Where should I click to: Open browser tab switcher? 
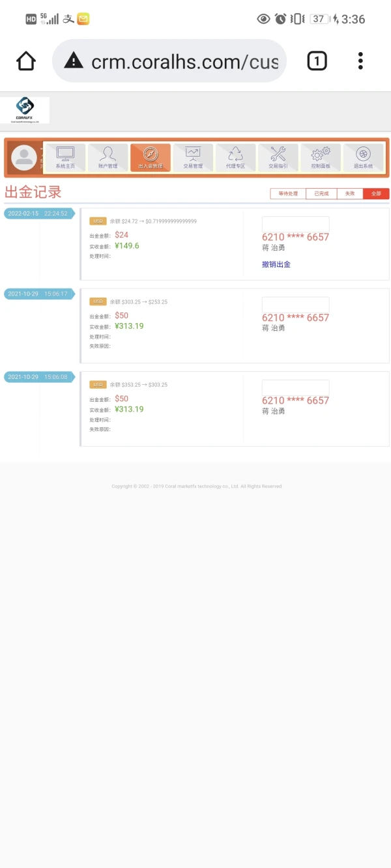[317, 61]
